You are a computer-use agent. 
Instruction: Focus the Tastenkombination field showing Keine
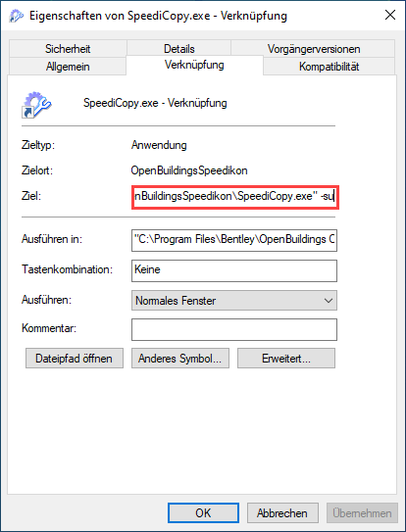[234, 270]
